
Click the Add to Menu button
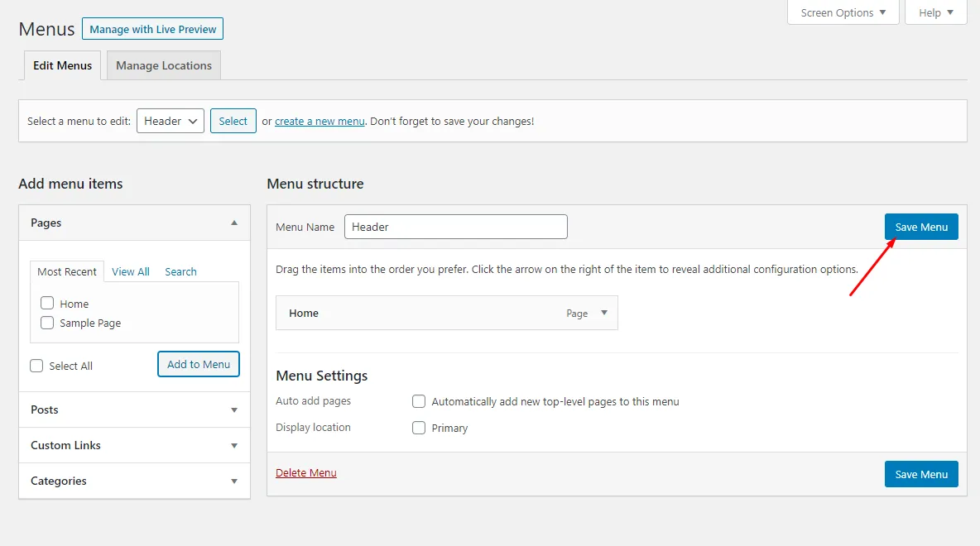(x=199, y=364)
